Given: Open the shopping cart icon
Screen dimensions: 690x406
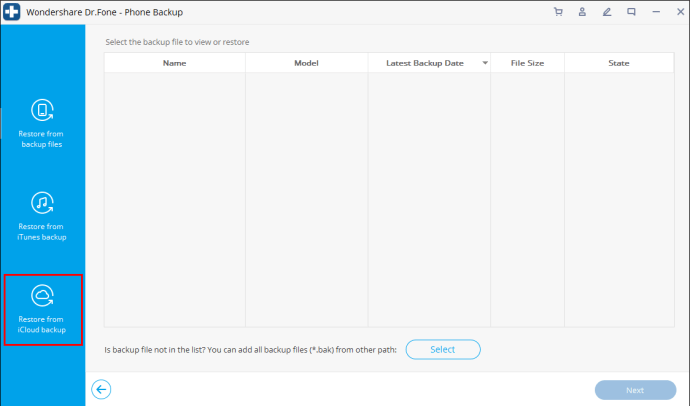Looking at the screenshot, I should click(x=558, y=12).
